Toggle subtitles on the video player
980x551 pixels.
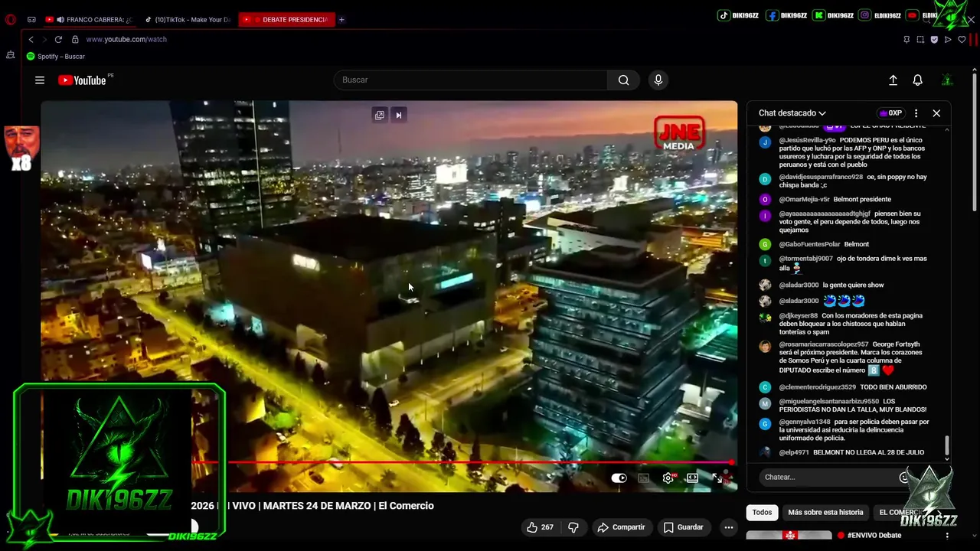coord(644,478)
